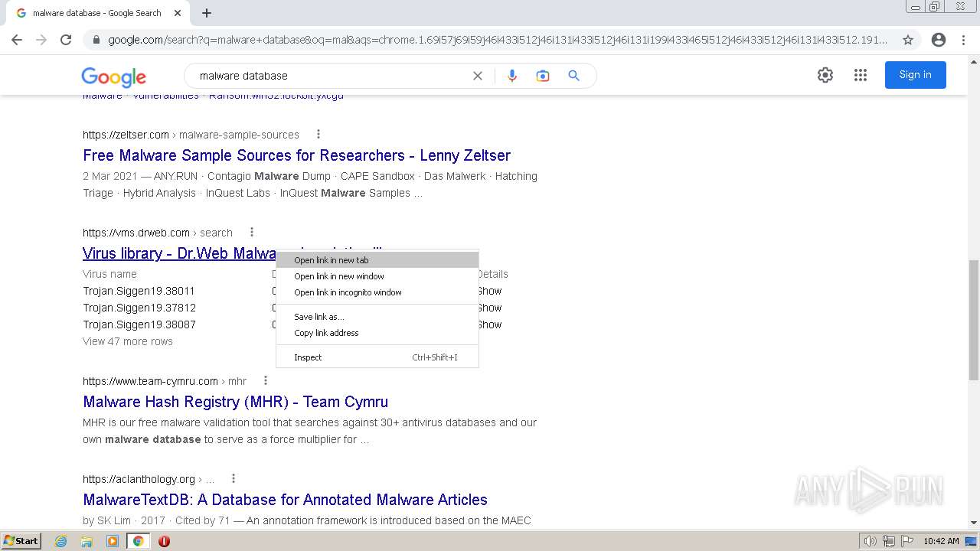Open the File Explorer taskbar icon
The width and height of the screenshot is (980, 551).
[x=87, y=541]
